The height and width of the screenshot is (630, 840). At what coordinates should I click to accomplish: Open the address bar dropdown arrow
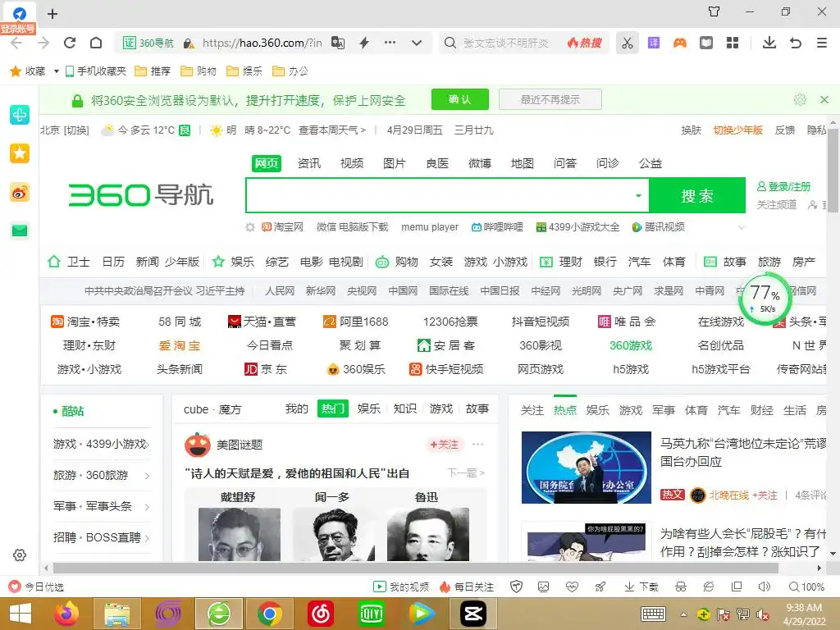pyautogui.click(x=417, y=43)
